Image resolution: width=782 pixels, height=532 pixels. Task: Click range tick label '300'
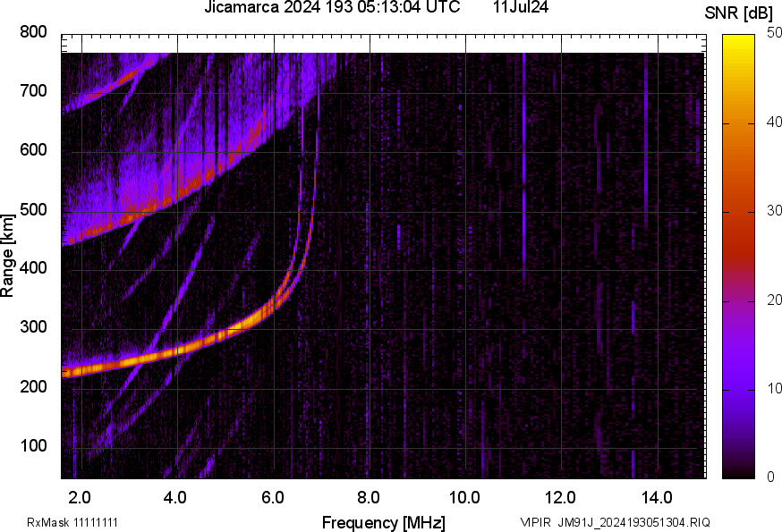point(33,327)
